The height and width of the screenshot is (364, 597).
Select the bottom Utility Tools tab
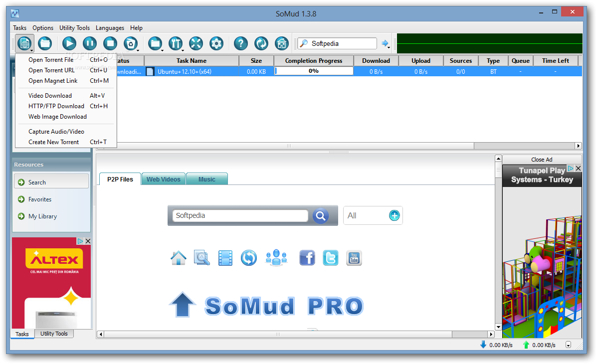point(54,334)
